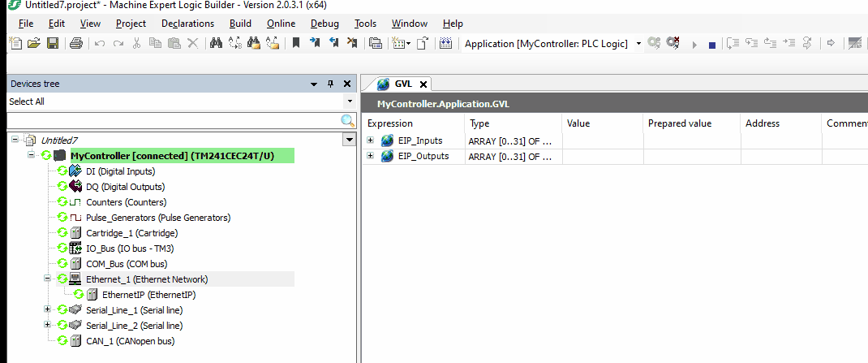The height and width of the screenshot is (363, 868).
Task: Select CAN_1 (CANopen bus) tree item
Action: tap(130, 341)
